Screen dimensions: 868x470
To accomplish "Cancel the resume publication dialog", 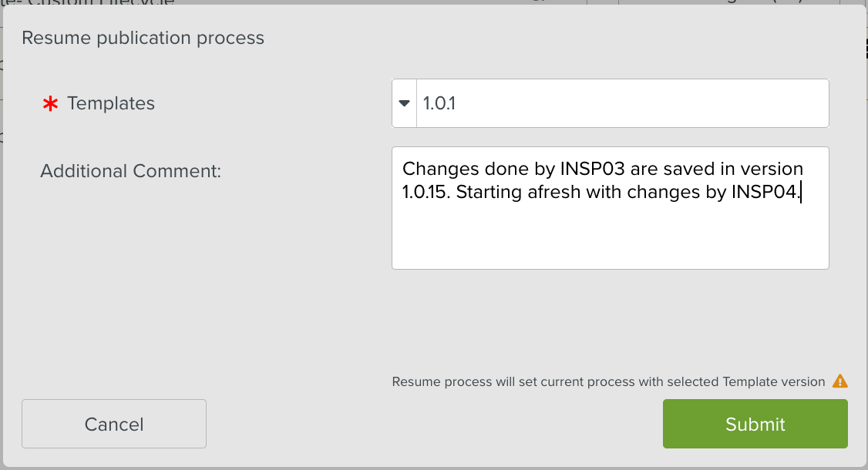I will point(114,424).
